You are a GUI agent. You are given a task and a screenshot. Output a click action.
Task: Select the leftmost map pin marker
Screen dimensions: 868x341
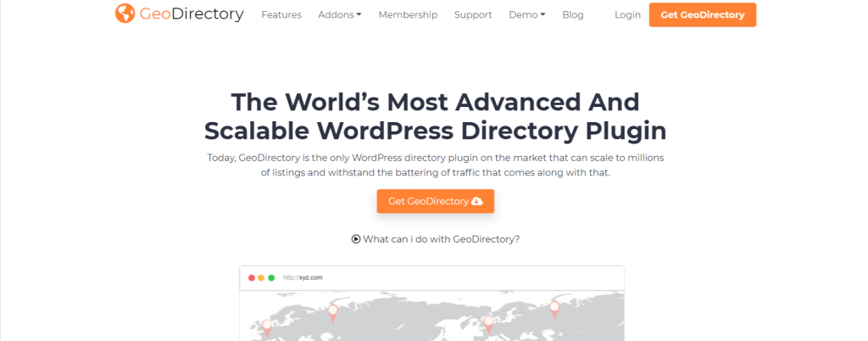(x=267, y=326)
